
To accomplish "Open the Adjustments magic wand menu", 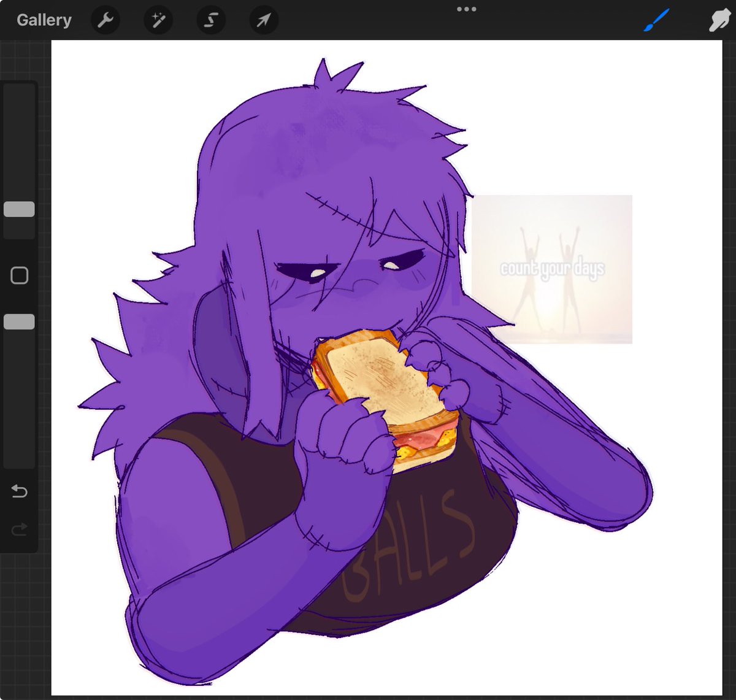I will pyautogui.click(x=159, y=21).
